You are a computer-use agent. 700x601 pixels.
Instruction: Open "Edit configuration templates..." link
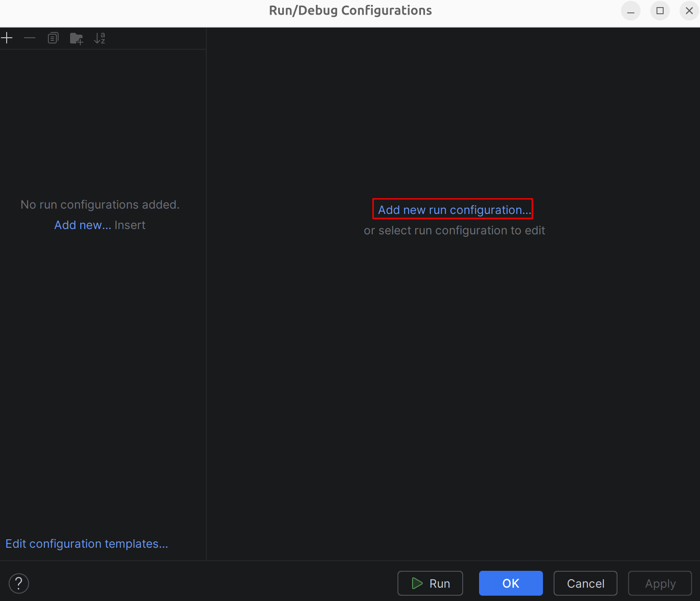click(87, 544)
